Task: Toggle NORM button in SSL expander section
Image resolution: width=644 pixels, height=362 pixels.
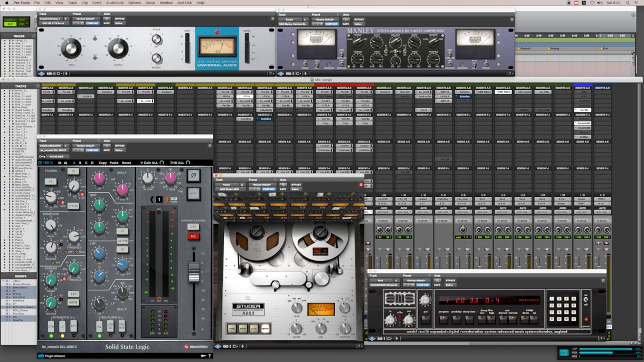Action: 73,302
